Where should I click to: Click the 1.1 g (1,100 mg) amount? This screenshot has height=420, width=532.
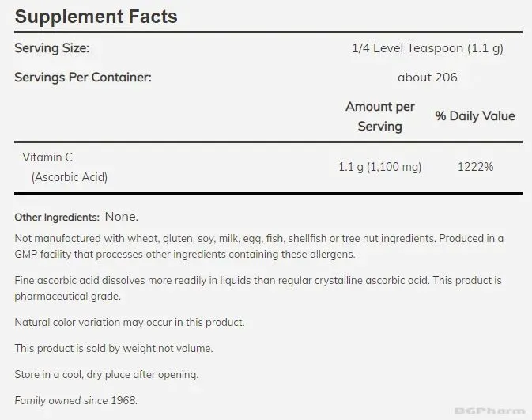click(380, 167)
